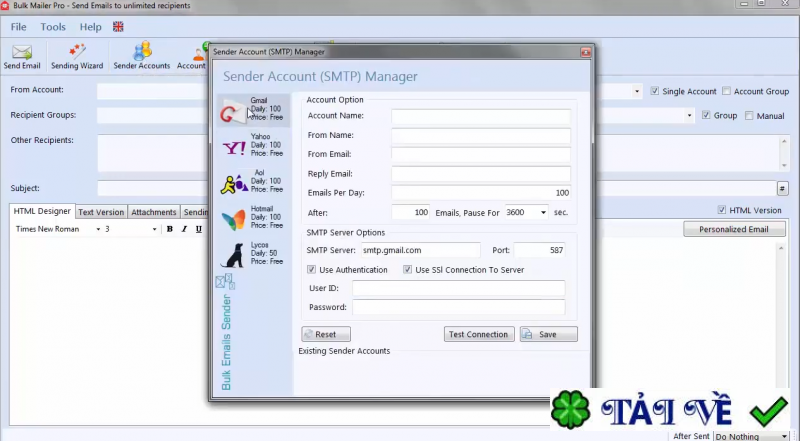This screenshot has width=800, height=441.
Task: Click the Bold formatting button
Action: pyautogui.click(x=169, y=229)
